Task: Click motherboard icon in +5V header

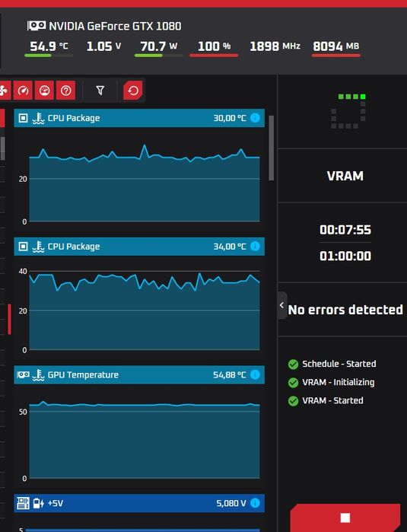Action: (23, 503)
